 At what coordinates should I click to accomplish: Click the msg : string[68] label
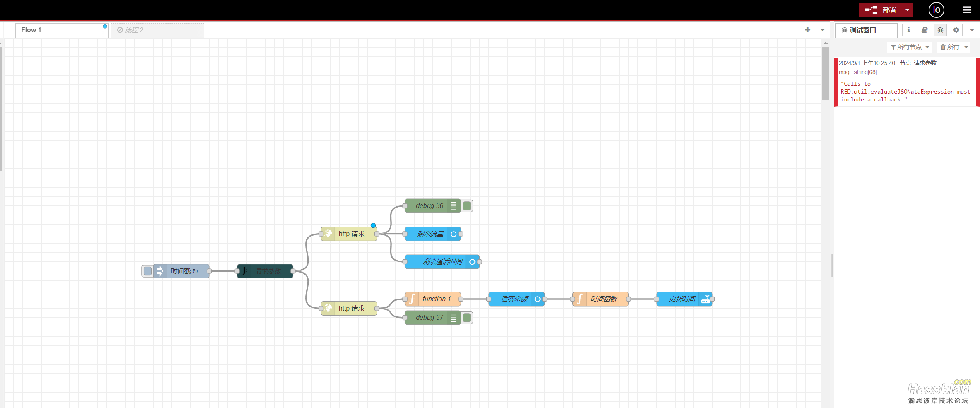click(x=858, y=72)
